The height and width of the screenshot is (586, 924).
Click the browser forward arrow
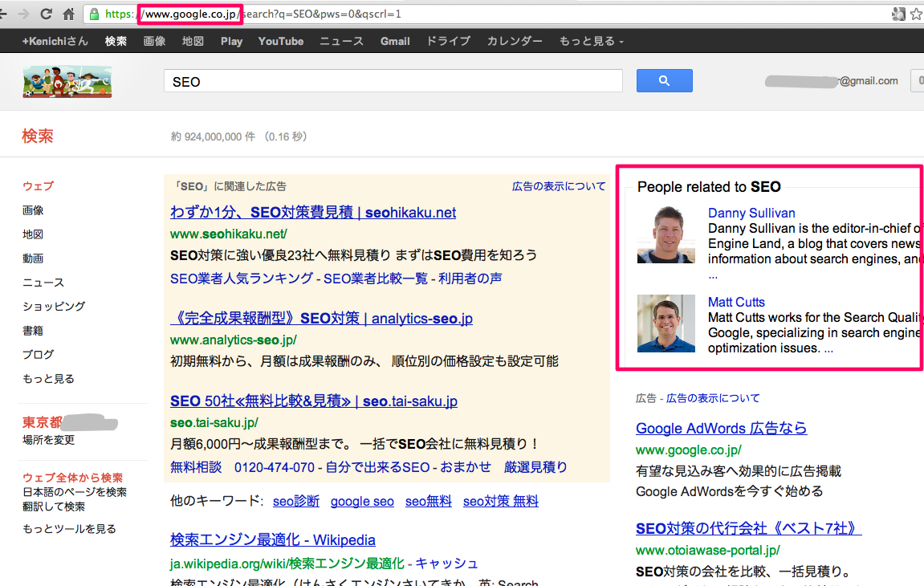[23, 14]
